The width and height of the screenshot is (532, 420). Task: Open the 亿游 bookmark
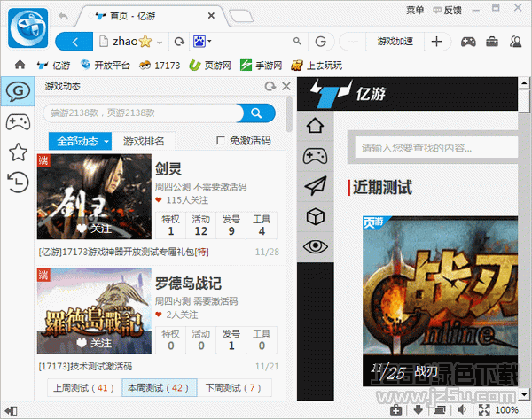coord(53,65)
